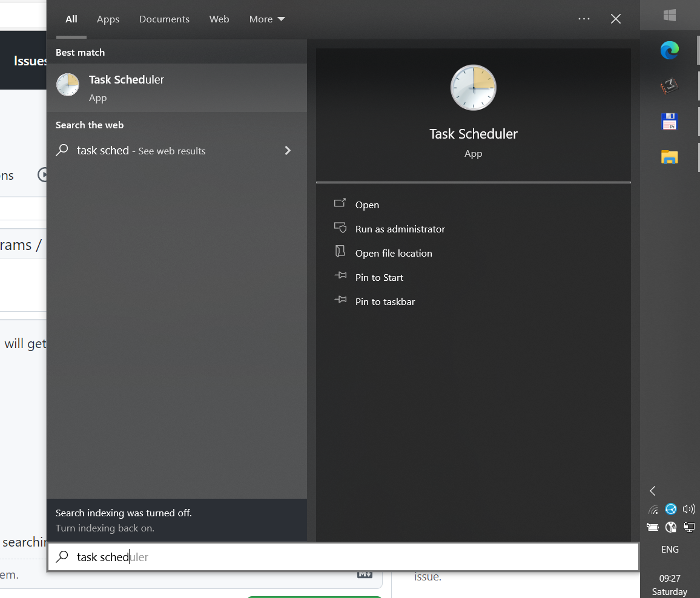Switch to the Documents search tab

click(x=164, y=19)
